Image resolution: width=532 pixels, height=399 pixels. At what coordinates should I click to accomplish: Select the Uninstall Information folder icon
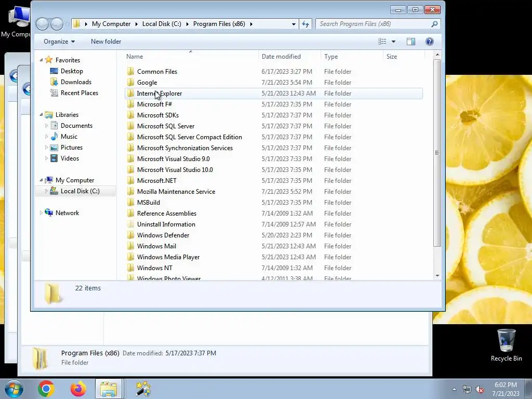[x=130, y=224]
